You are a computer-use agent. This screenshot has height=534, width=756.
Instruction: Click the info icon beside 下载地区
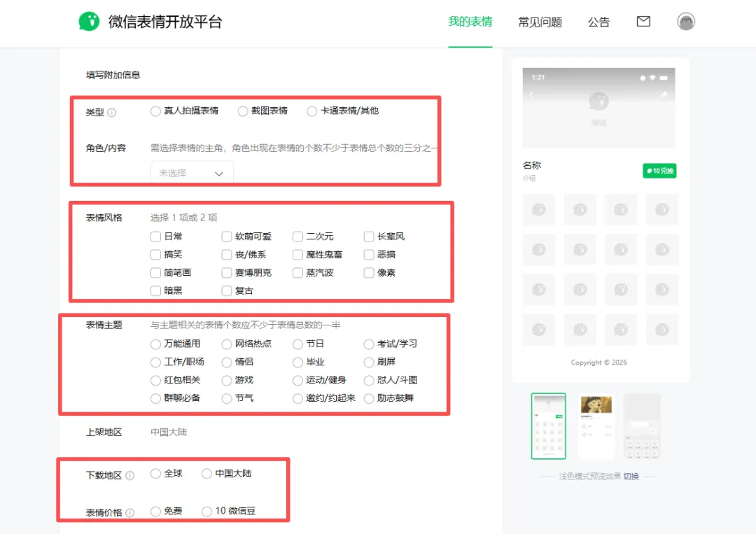[129, 475]
